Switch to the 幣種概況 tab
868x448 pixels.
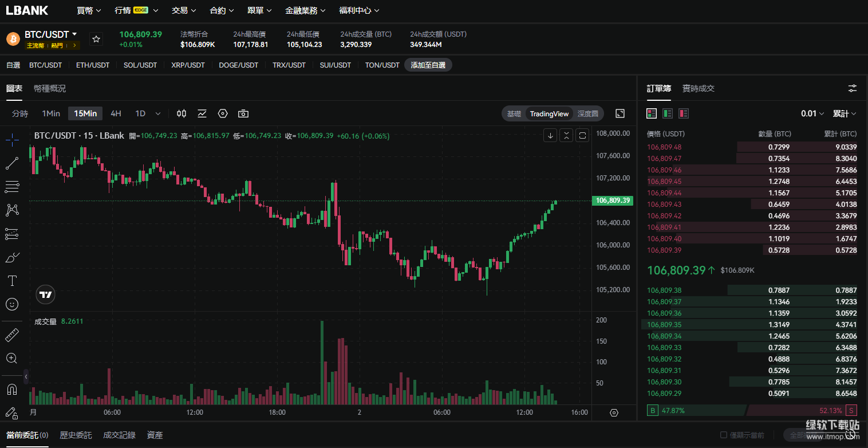pos(50,88)
